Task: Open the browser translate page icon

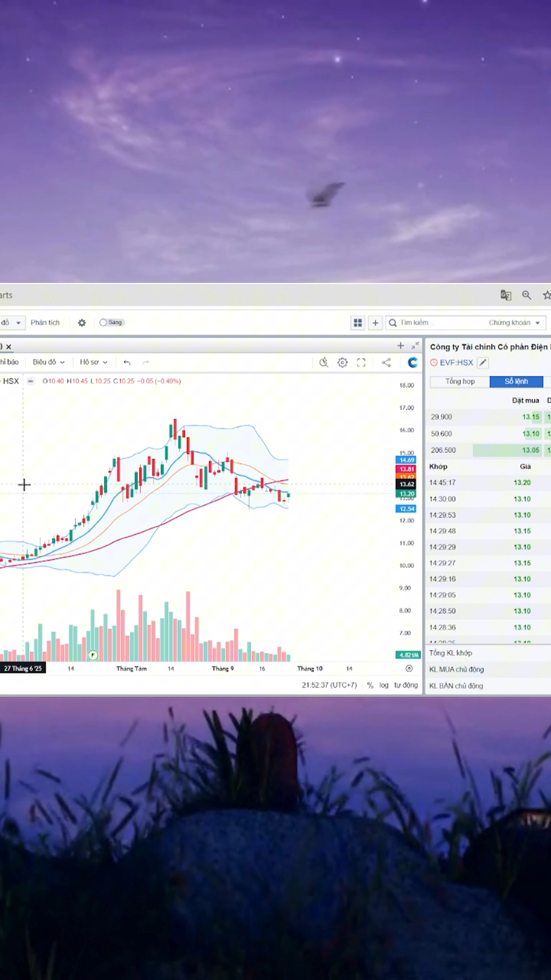Action: click(505, 295)
